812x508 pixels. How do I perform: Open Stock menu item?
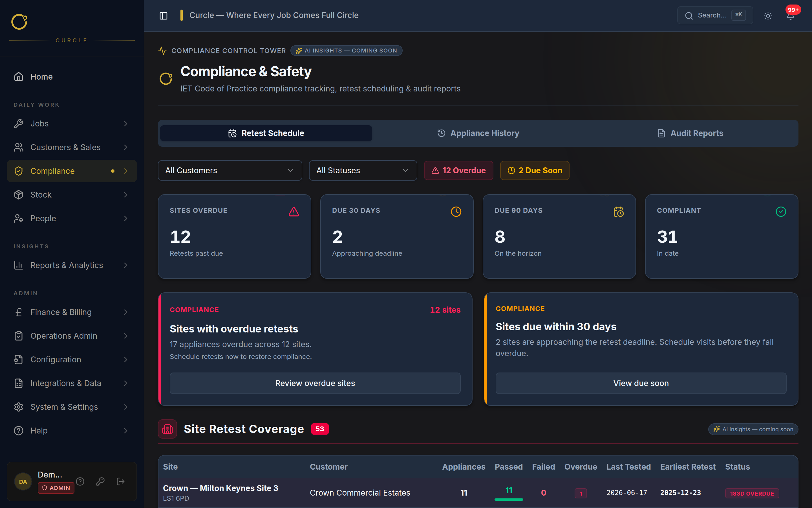click(x=72, y=194)
